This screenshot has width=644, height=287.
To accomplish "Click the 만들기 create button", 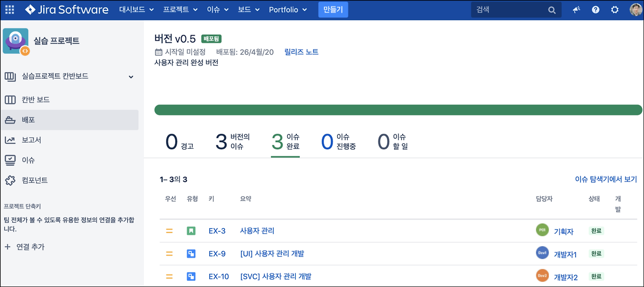I will point(333,10).
